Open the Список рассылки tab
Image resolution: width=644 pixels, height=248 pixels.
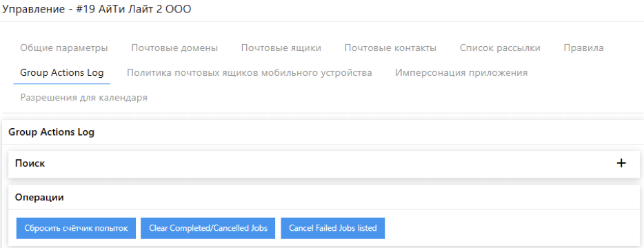500,48
